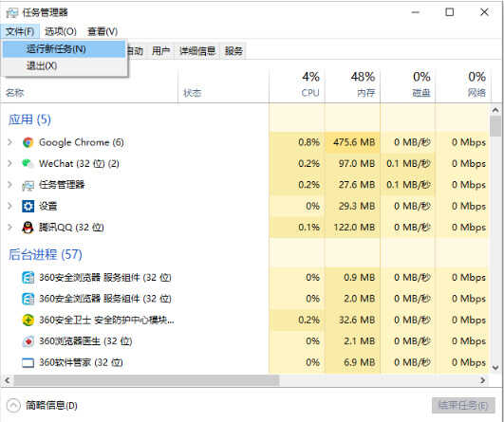504x422 pixels.
Task: Click the Google Chrome process icon
Action: click(x=28, y=142)
